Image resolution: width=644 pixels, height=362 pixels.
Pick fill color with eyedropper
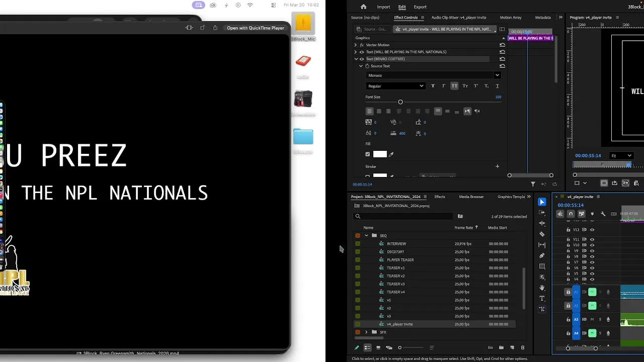[391, 154]
